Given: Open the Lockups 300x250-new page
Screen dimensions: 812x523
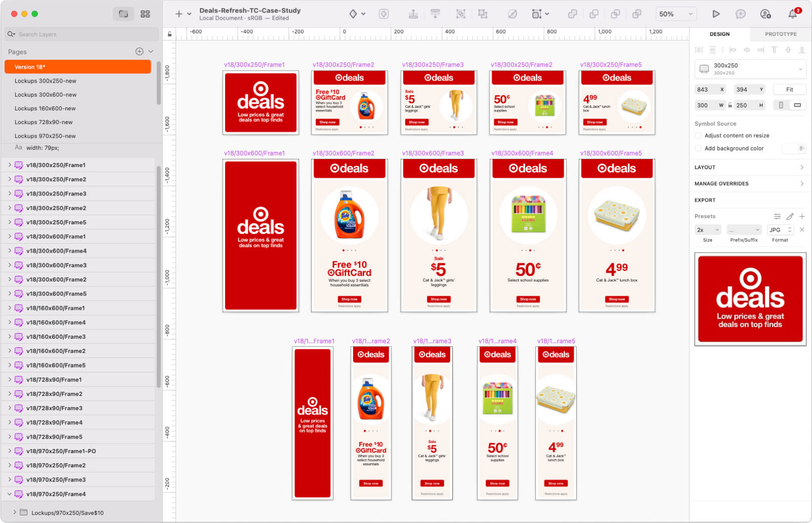Looking at the screenshot, I should (x=78, y=81).
